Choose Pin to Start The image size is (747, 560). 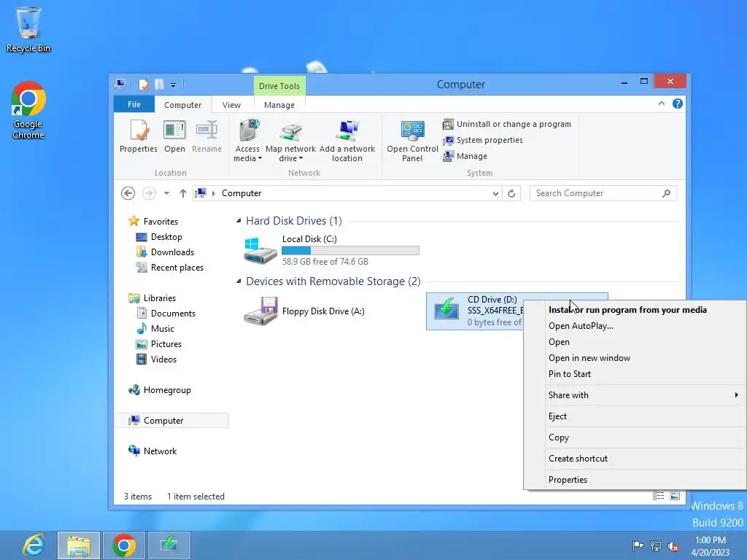[569, 374]
